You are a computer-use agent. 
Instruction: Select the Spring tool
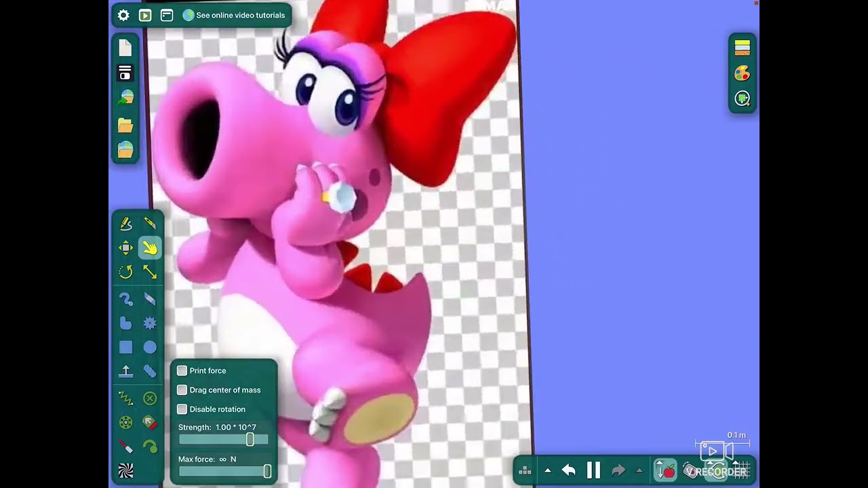[125, 399]
